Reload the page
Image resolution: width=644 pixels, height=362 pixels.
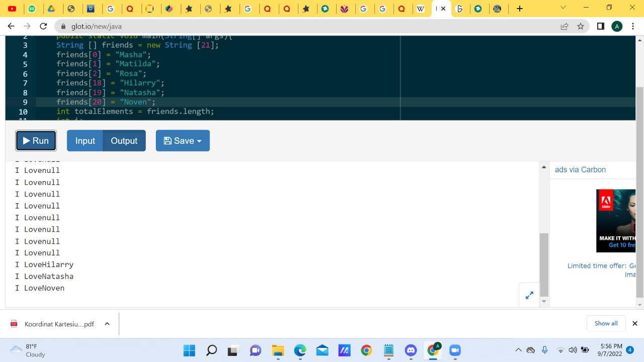(x=43, y=26)
